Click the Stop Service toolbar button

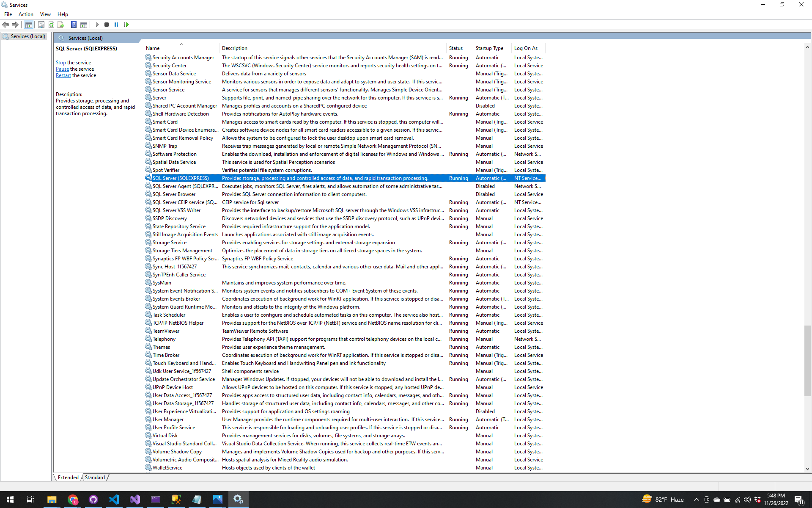(107, 25)
